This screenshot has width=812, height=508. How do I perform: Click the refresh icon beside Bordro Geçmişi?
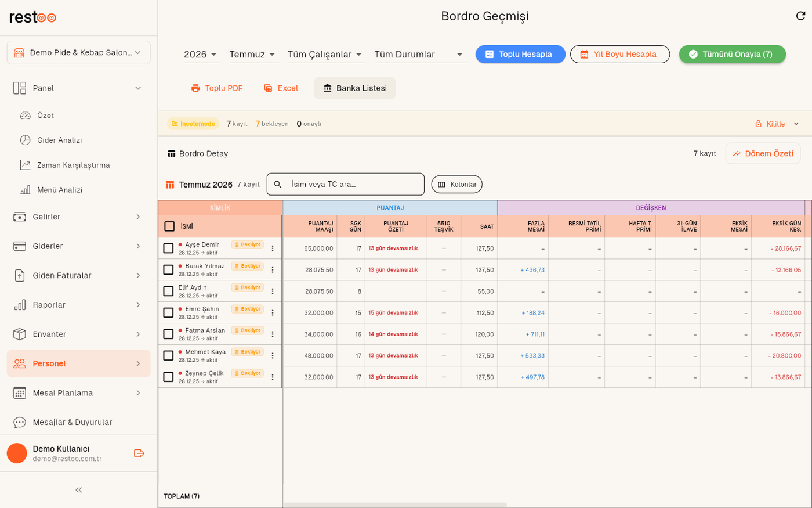(800, 16)
